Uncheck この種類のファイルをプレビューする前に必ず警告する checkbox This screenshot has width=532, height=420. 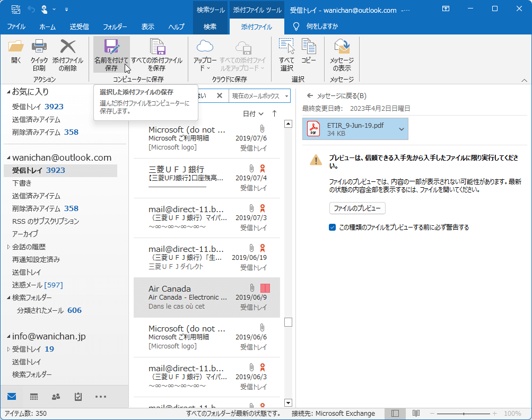[332, 227]
